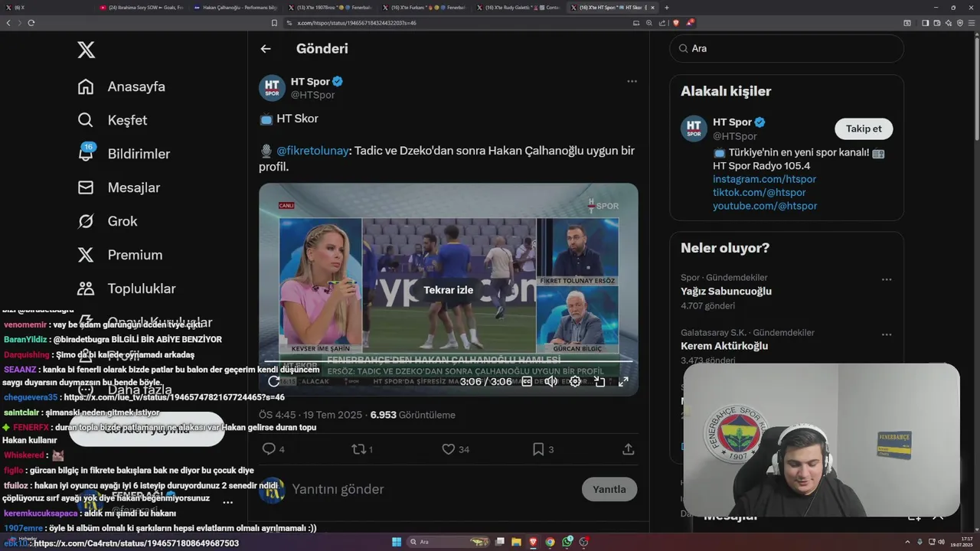
Task: Open Brave browser taskbar icon
Action: click(533, 542)
